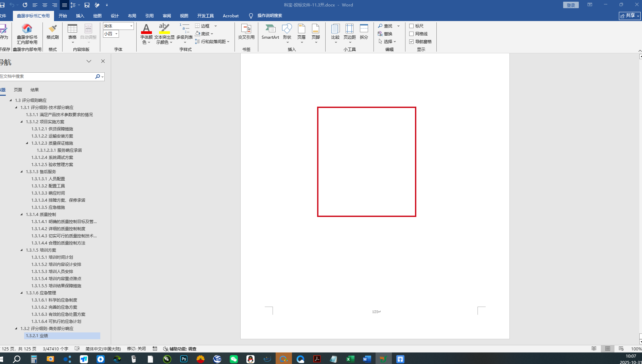The image size is (642, 364).
Task: Click the Windows taskbar search icon
Action: (x=17, y=359)
